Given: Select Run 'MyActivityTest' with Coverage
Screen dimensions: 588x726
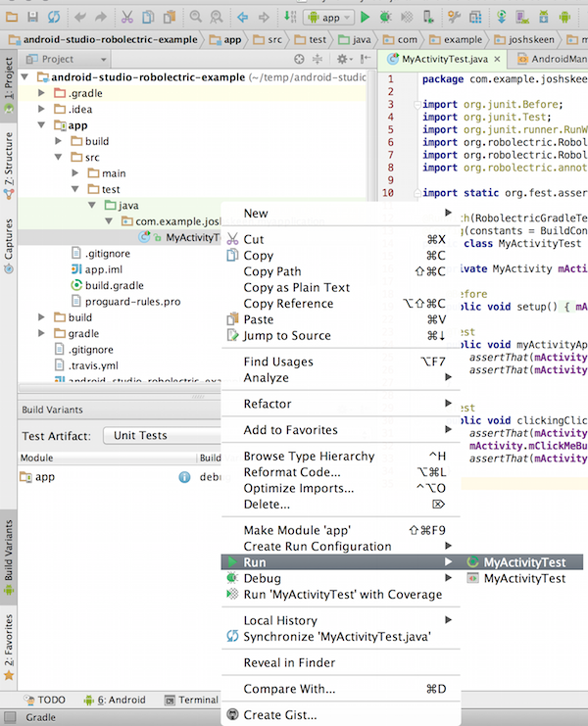Looking at the screenshot, I should [341, 595].
